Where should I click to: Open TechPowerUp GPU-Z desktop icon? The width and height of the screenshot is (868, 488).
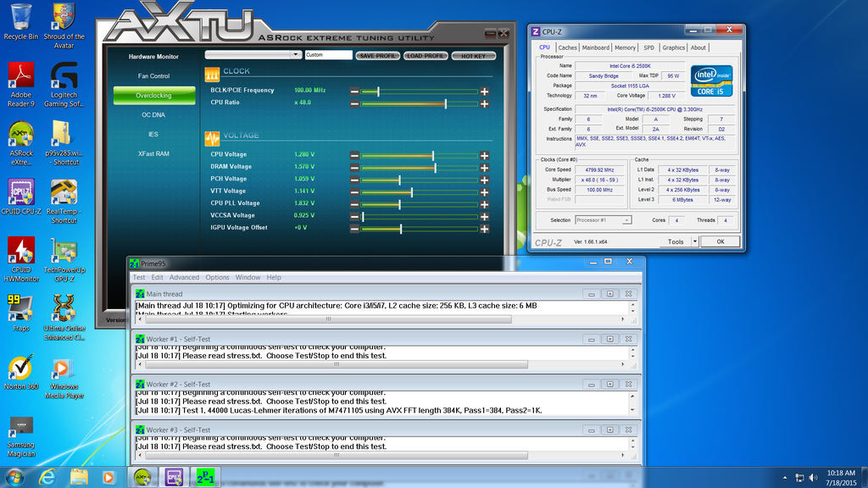[x=64, y=259]
